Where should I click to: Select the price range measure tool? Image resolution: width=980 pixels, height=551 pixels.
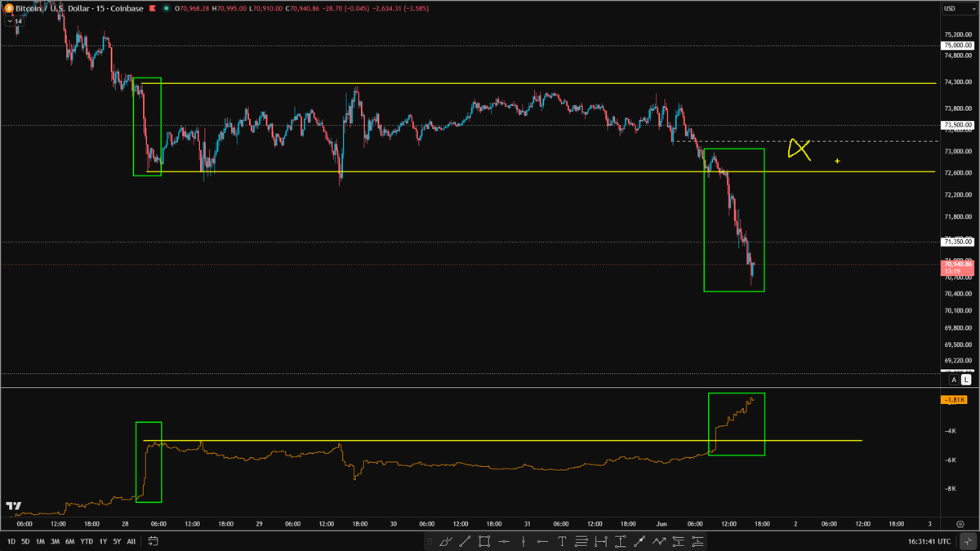[x=620, y=541]
